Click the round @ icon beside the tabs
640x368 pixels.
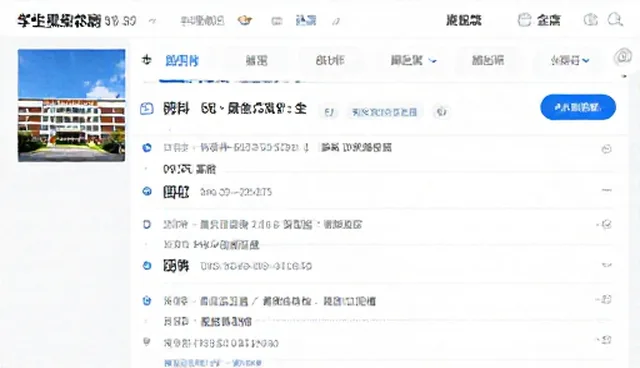[622, 57]
